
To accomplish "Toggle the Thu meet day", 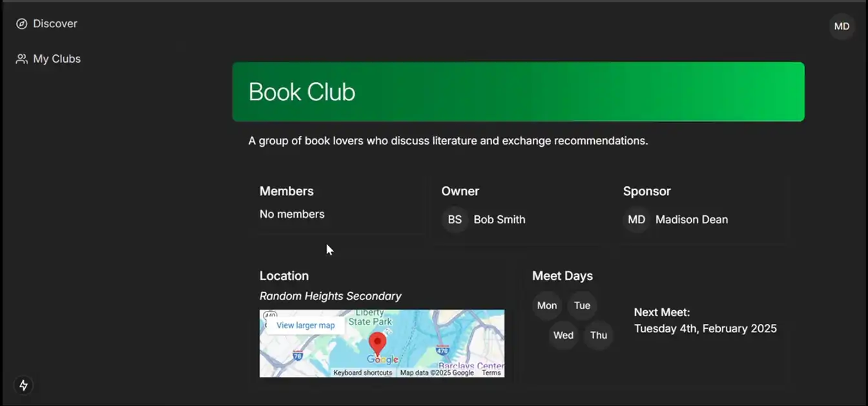I will pos(598,335).
